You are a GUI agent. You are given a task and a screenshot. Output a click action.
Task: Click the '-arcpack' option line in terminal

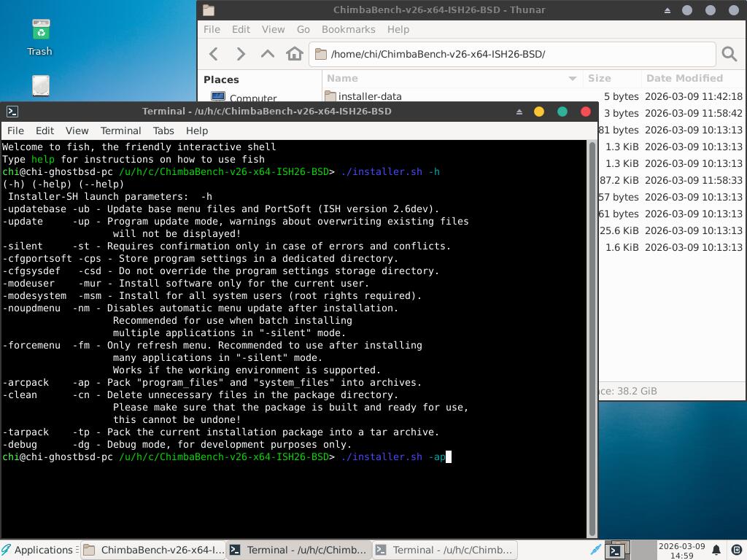(212, 382)
